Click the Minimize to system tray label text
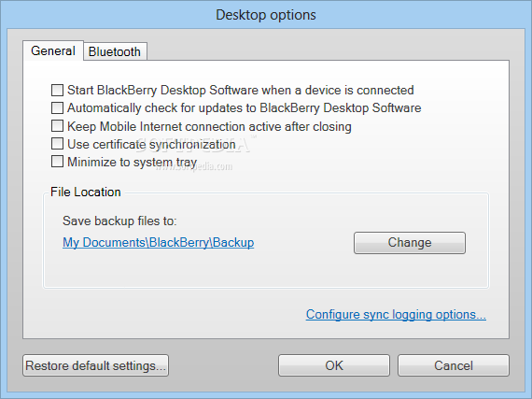The width and height of the screenshot is (532, 399). pos(132,162)
